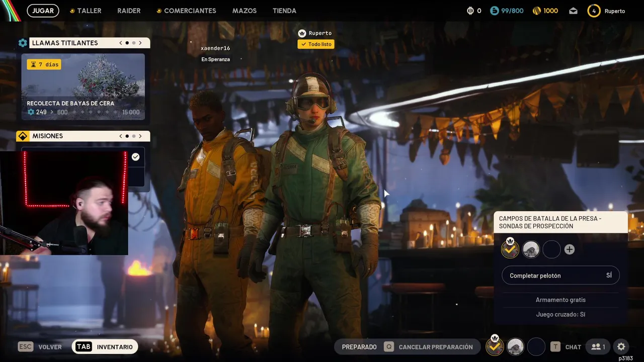
Task: Click Armamento gratis option
Action: click(x=560, y=300)
